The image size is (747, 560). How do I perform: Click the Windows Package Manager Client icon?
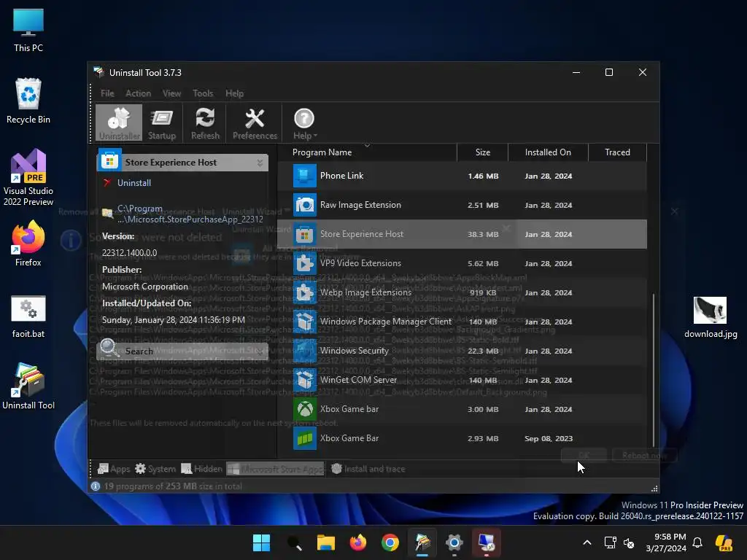point(304,322)
